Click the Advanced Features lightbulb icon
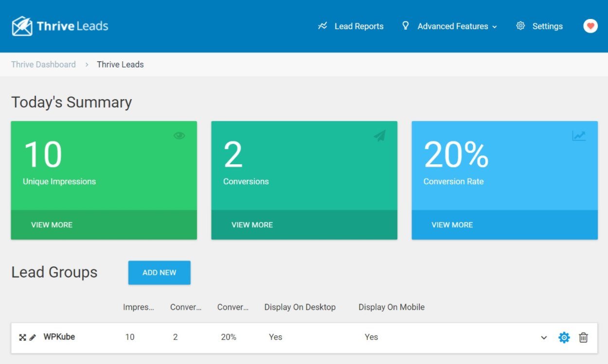This screenshot has width=608, height=364. click(x=406, y=26)
